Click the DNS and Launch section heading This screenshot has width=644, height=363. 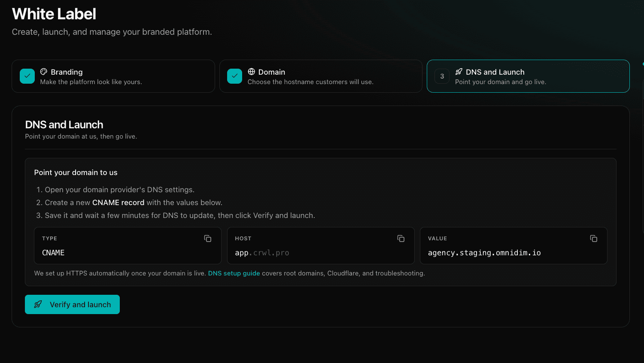pyautogui.click(x=64, y=124)
